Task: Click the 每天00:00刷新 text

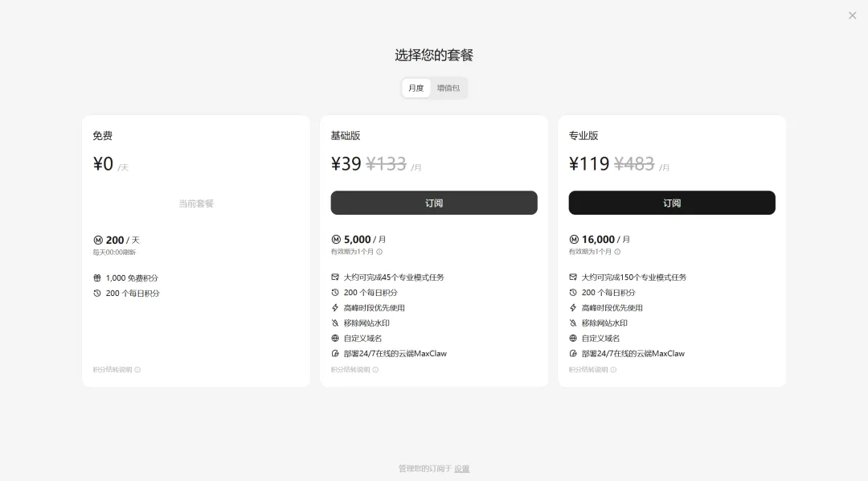Action: pyautogui.click(x=115, y=253)
